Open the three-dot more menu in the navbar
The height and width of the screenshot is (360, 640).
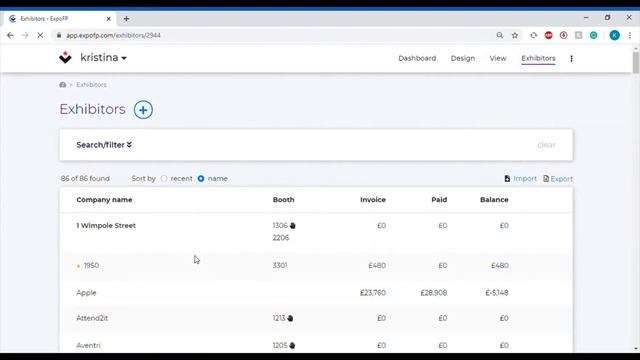point(571,58)
